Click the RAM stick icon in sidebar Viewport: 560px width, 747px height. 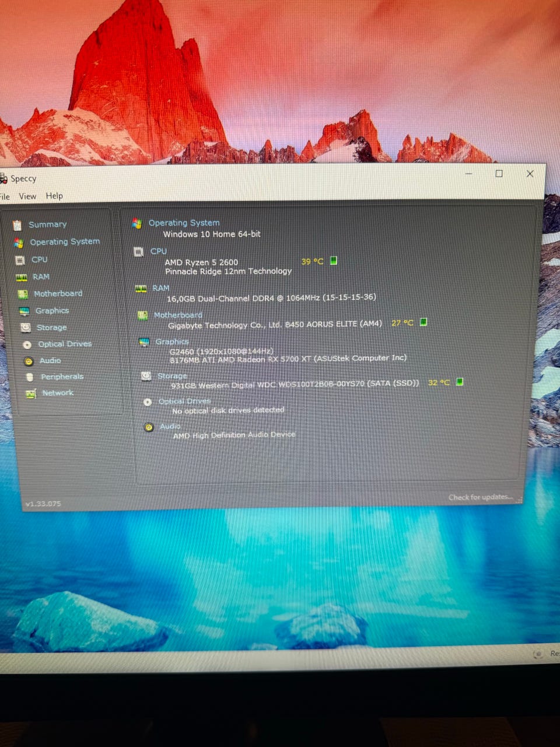(x=22, y=278)
